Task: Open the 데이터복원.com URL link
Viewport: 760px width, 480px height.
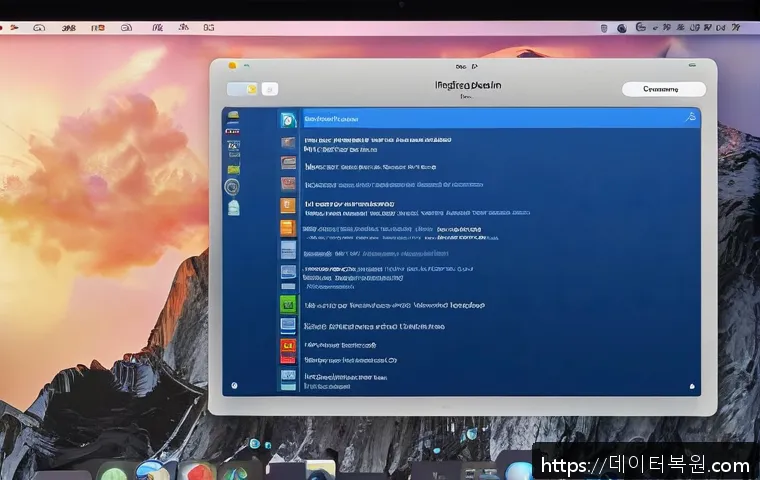Action: pyautogui.click(x=645, y=465)
